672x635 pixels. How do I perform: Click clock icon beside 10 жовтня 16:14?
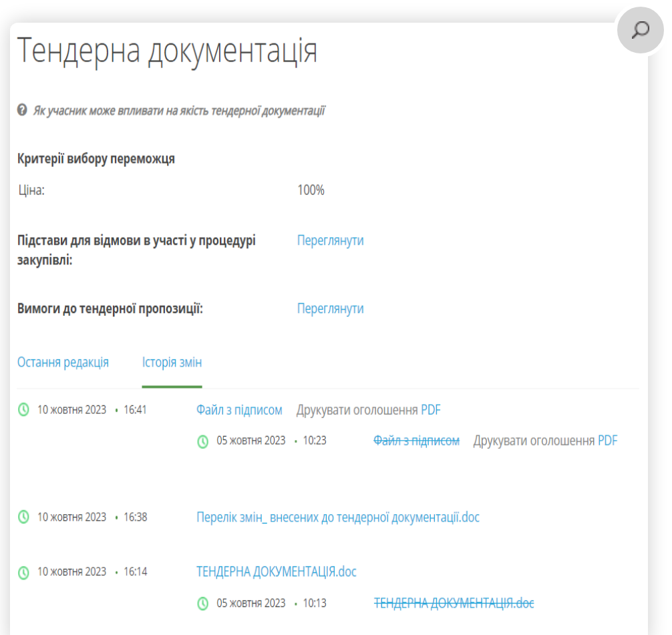pyautogui.click(x=23, y=572)
